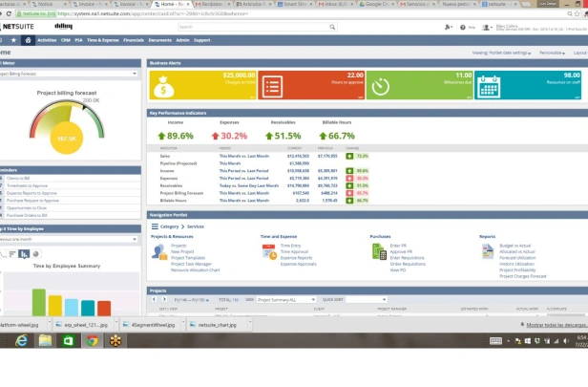Open the Budget vs Actual report link

[x=514, y=246]
